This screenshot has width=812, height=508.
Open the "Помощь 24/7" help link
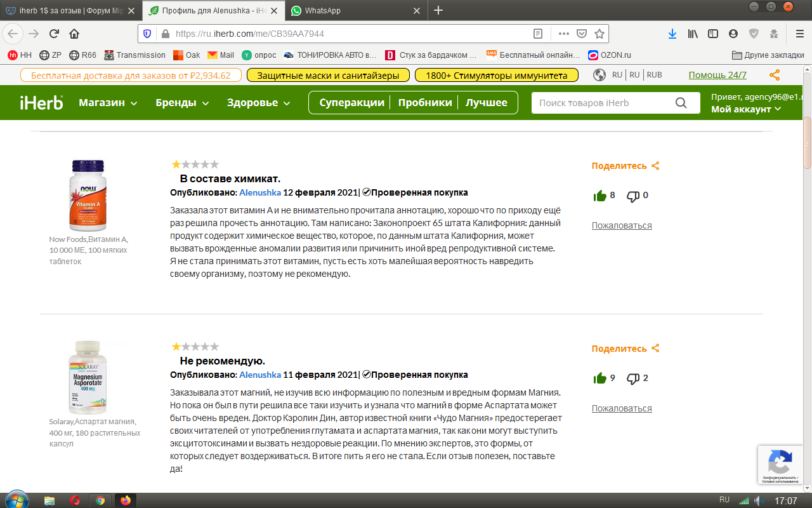[x=717, y=75]
